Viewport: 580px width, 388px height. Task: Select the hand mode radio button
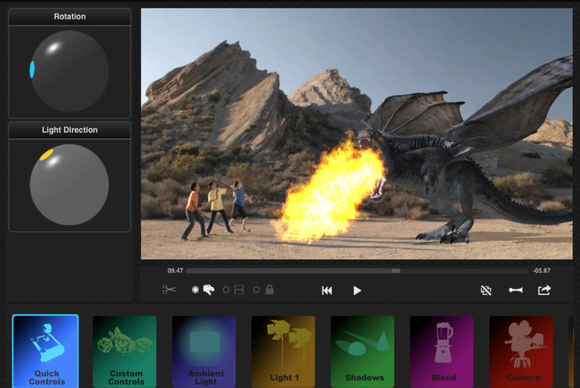click(x=195, y=290)
